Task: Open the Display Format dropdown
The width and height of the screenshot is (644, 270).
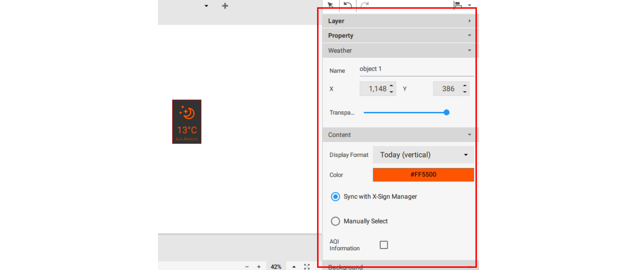Action: [423, 155]
